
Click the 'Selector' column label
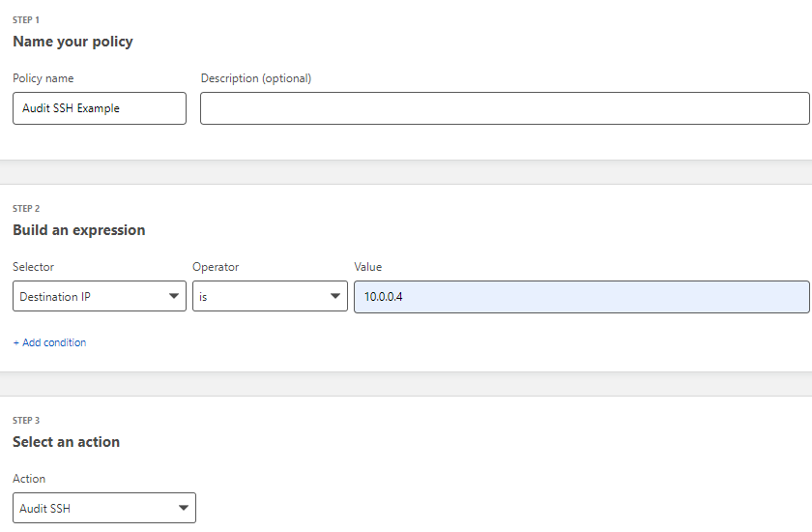33,267
